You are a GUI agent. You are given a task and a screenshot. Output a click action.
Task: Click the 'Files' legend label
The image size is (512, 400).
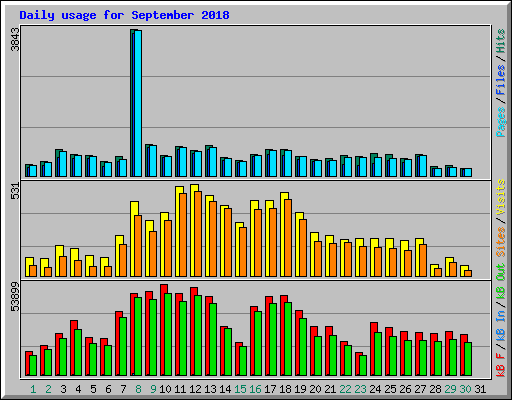(x=500, y=80)
